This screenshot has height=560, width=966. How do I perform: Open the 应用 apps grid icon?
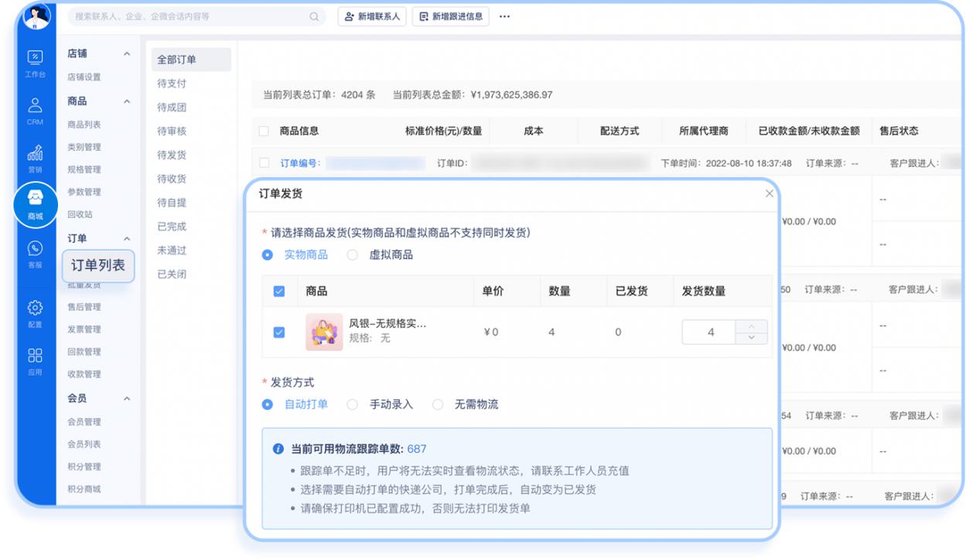[35, 361]
